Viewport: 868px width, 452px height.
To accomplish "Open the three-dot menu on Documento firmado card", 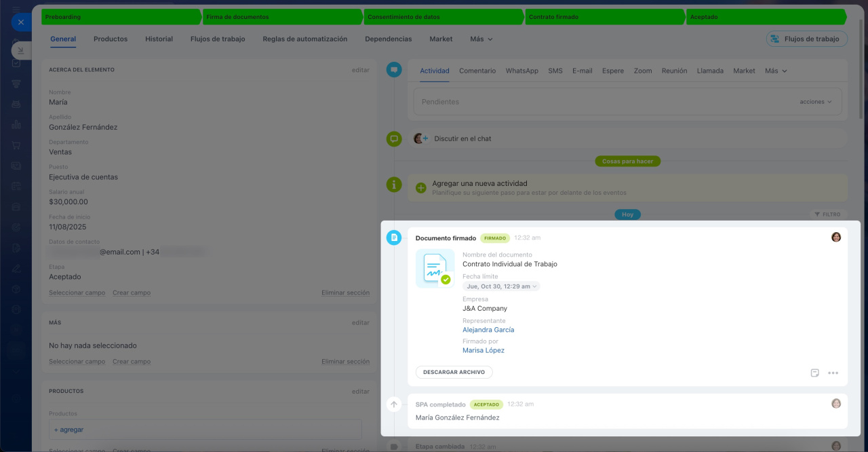I will (833, 373).
